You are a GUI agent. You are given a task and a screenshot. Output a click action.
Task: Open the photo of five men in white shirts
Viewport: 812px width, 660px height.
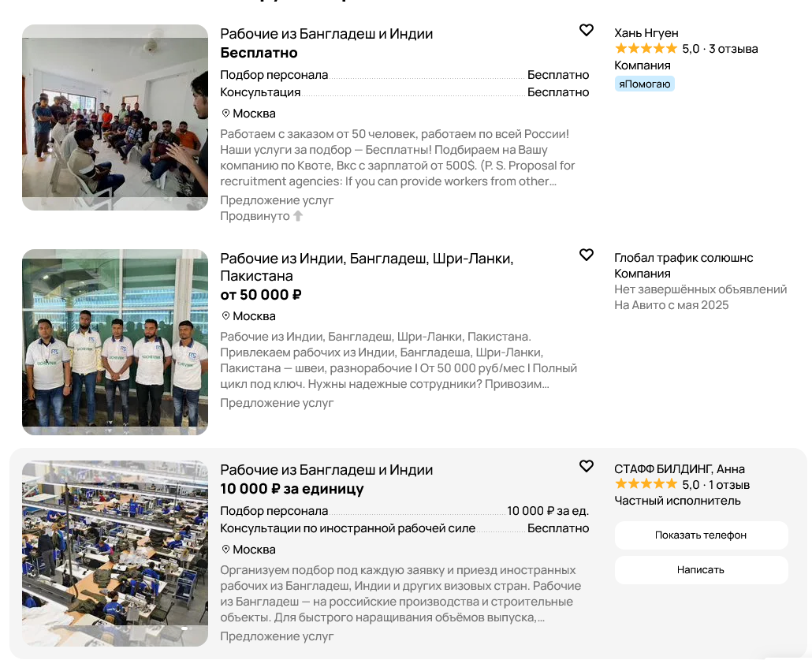[x=115, y=342]
